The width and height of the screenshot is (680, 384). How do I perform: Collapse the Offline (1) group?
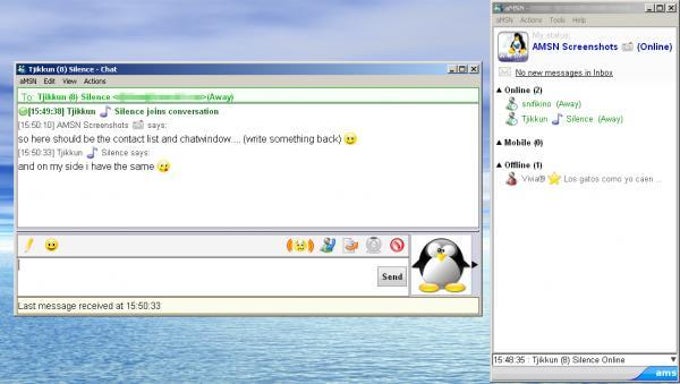coord(499,165)
